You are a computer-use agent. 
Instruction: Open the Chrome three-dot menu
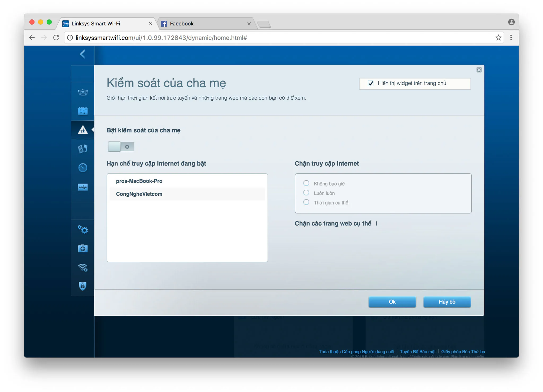(511, 38)
